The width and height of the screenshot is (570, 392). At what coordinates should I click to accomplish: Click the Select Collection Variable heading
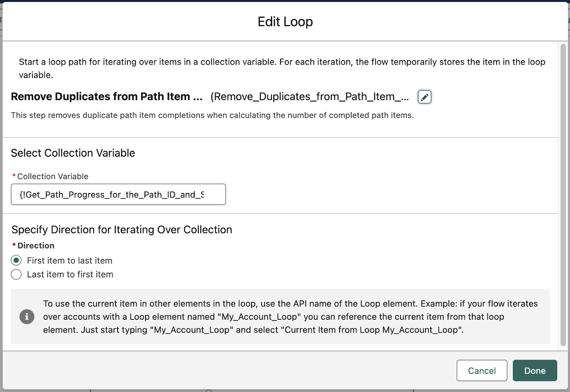point(73,153)
